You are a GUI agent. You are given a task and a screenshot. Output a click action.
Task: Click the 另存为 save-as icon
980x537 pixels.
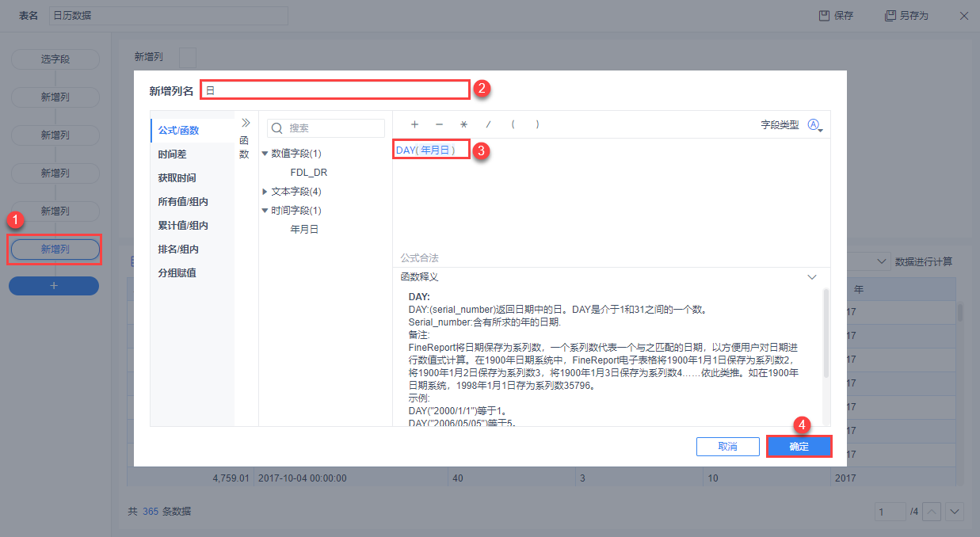890,16
